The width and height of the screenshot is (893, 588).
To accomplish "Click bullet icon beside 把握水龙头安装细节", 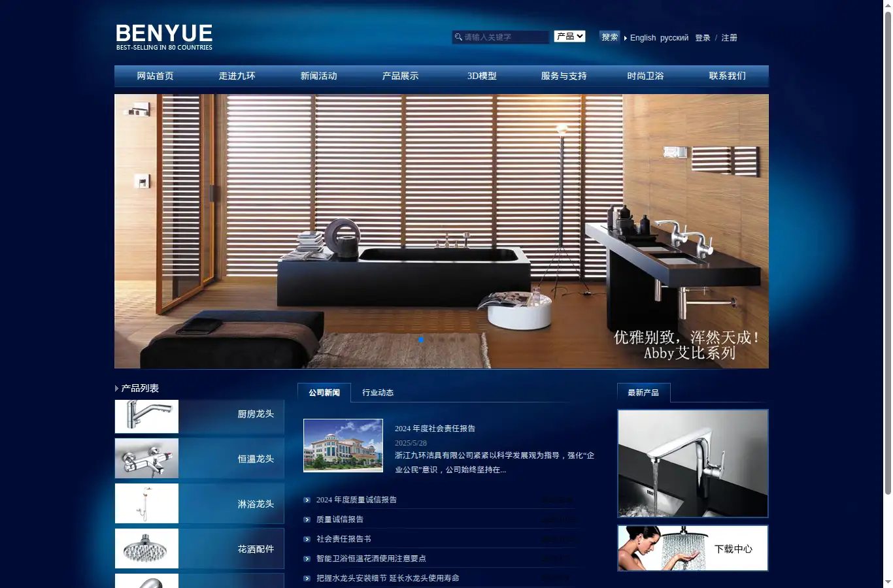I will (x=307, y=578).
